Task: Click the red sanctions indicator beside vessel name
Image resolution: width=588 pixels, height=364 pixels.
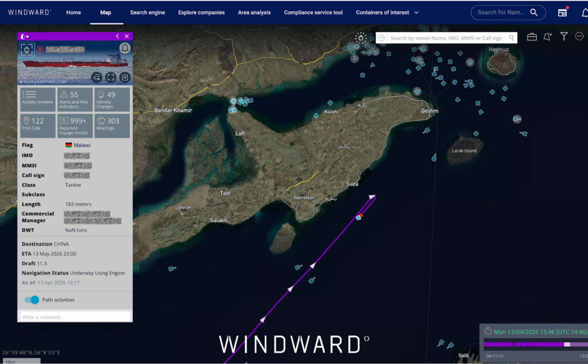Action: 40,49
